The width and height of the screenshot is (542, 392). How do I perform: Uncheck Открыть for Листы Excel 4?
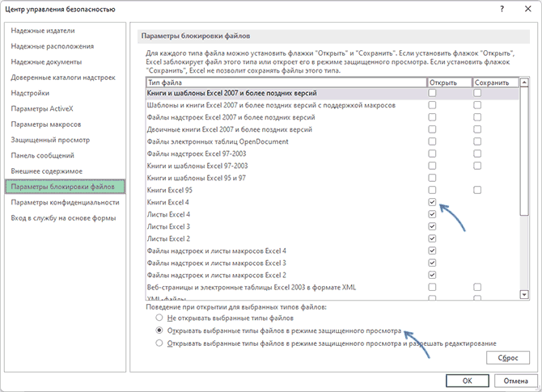point(432,214)
